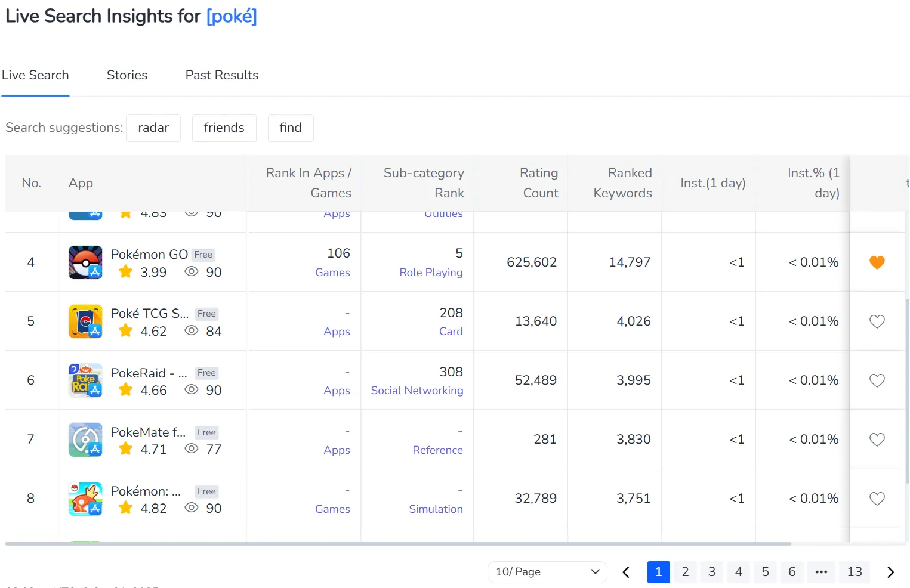Open the Past Results tab
Screen dimensions: 910x588
(x=221, y=75)
